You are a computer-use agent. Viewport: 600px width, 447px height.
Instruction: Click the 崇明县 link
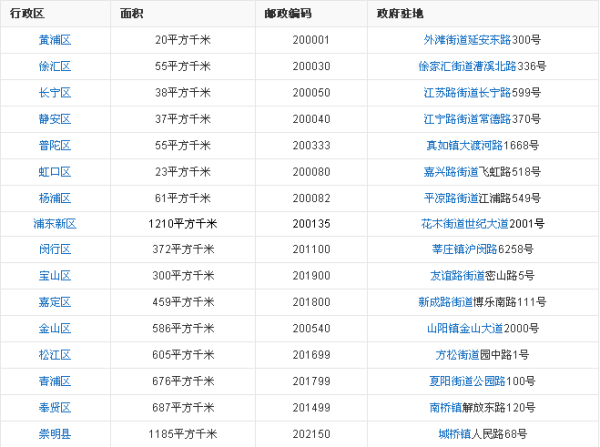pos(56,433)
